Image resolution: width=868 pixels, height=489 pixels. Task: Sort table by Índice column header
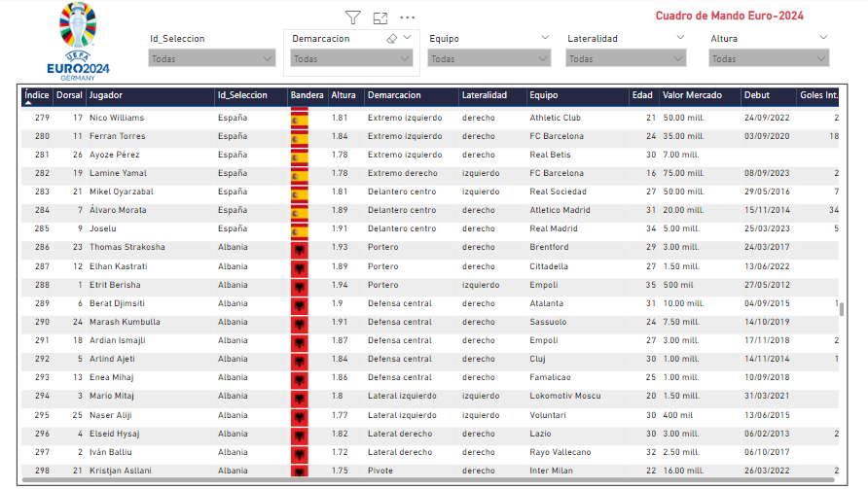37,95
